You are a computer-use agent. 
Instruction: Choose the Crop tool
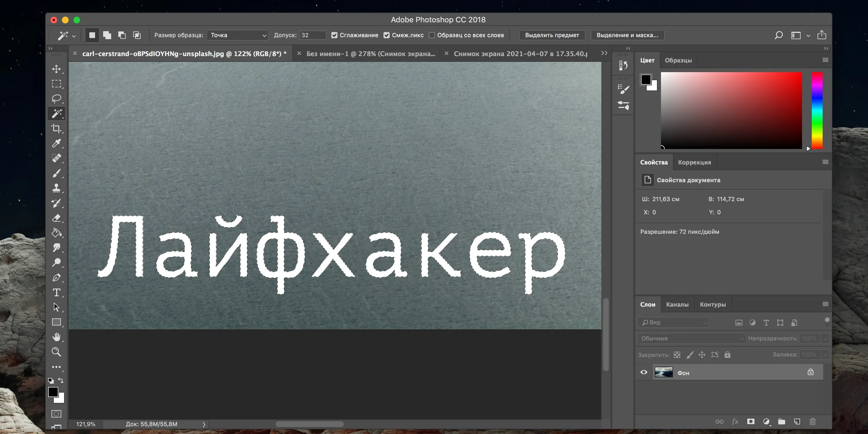coord(56,128)
